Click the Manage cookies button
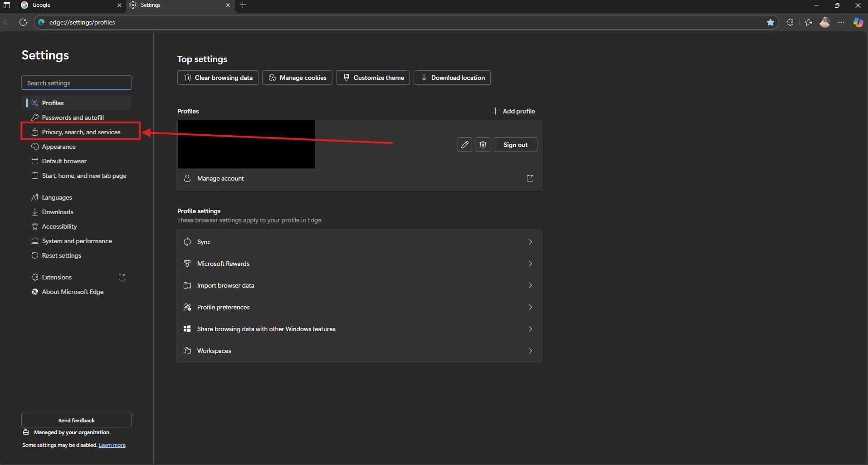This screenshot has width=868, height=465. [297, 78]
